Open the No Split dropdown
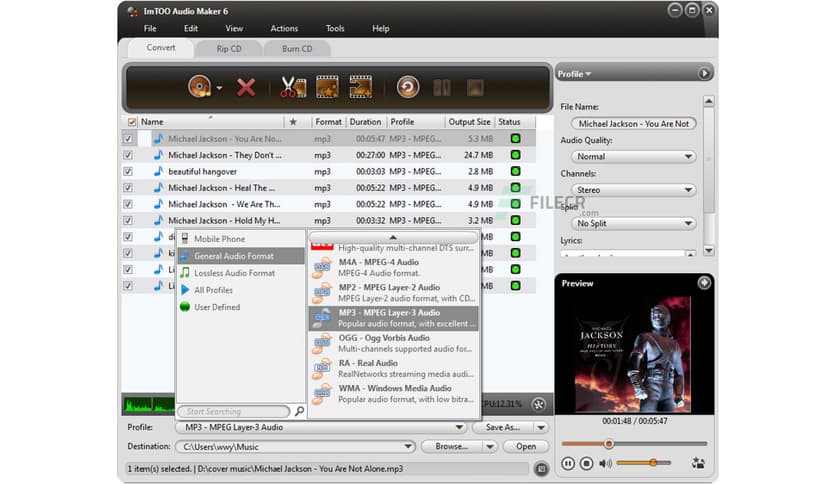The image size is (836, 484). [633, 223]
